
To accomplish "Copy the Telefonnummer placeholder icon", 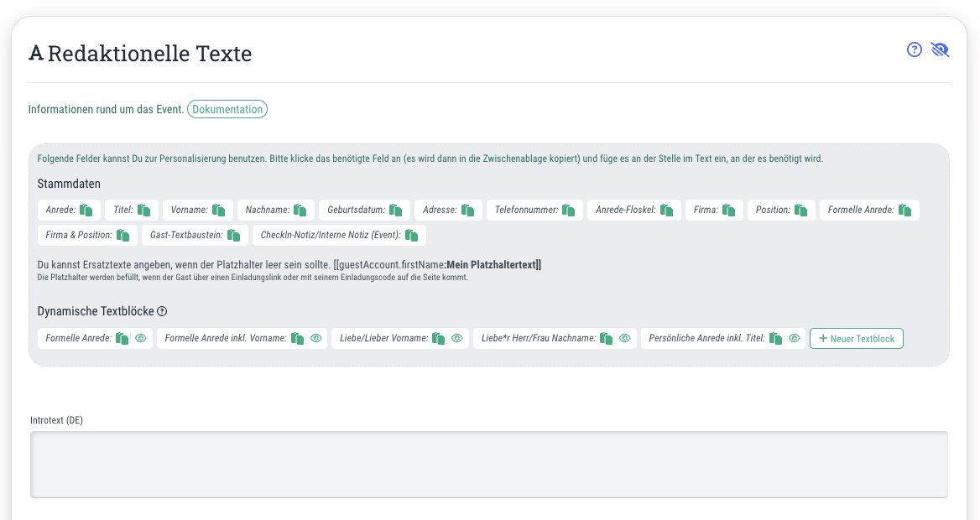I will (568, 210).
